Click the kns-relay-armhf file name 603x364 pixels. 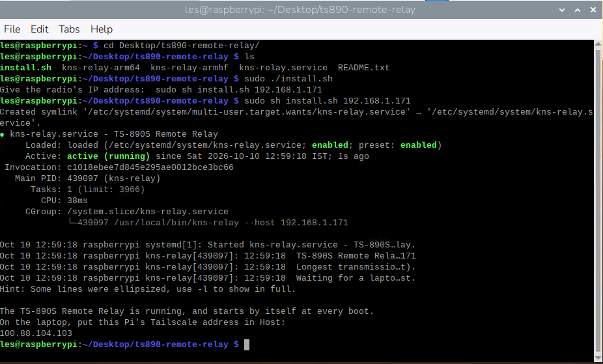[189, 68]
